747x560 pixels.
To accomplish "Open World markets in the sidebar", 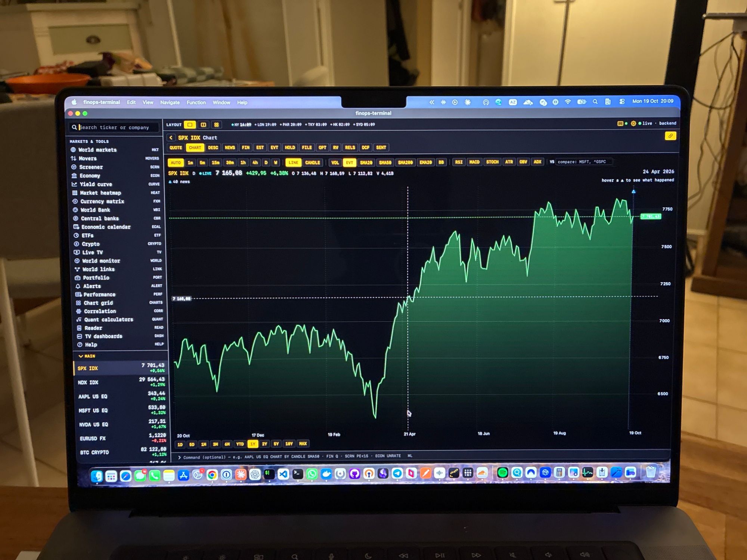I will point(115,150).
